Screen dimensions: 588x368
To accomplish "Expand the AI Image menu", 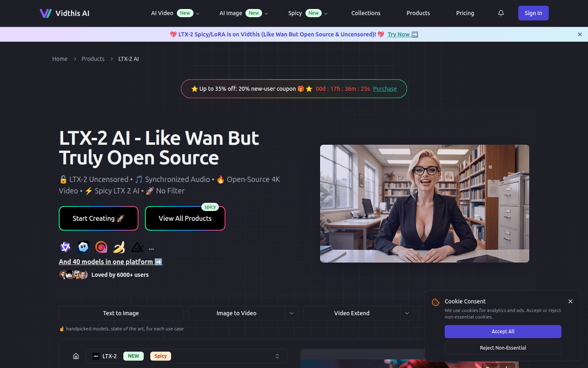I will point(244,13).
